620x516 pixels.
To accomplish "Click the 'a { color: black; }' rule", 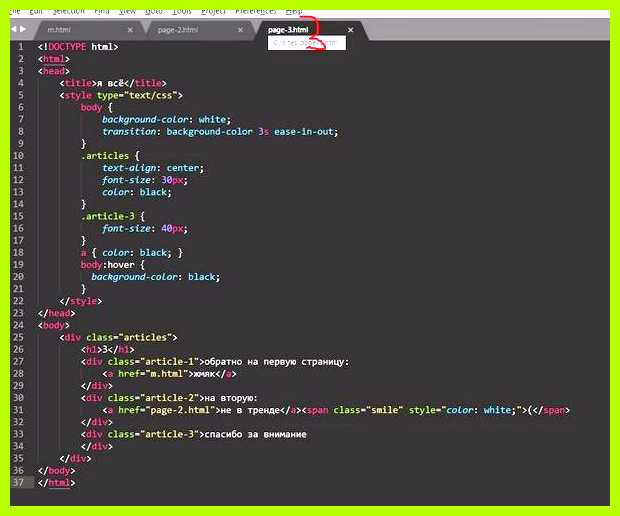I will point(132,253).
